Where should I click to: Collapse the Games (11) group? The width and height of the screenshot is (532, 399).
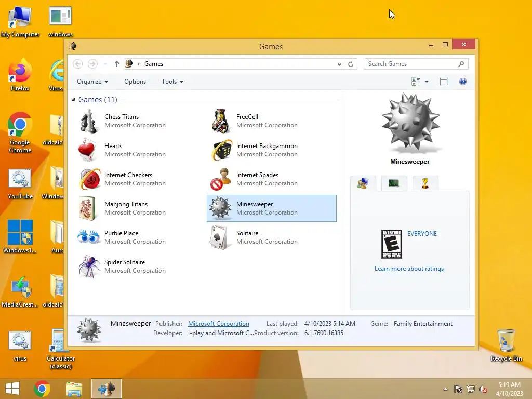point(73,99)
